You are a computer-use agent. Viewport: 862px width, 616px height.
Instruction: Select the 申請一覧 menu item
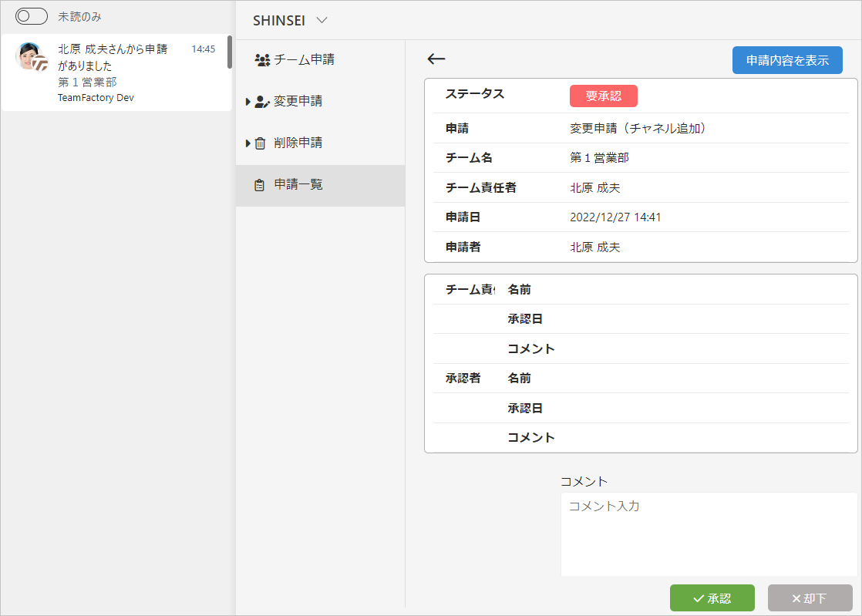(x=321, y=186)
